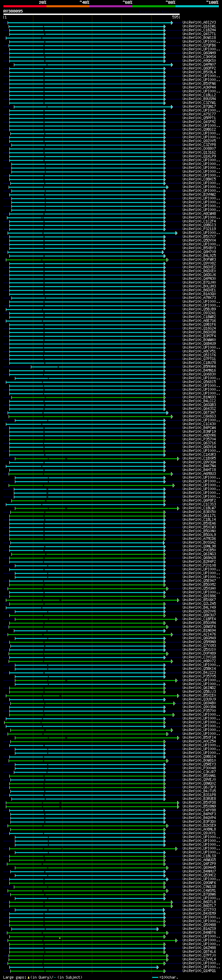Select hit label UniRef100_C1KUR3

point(199,455)
